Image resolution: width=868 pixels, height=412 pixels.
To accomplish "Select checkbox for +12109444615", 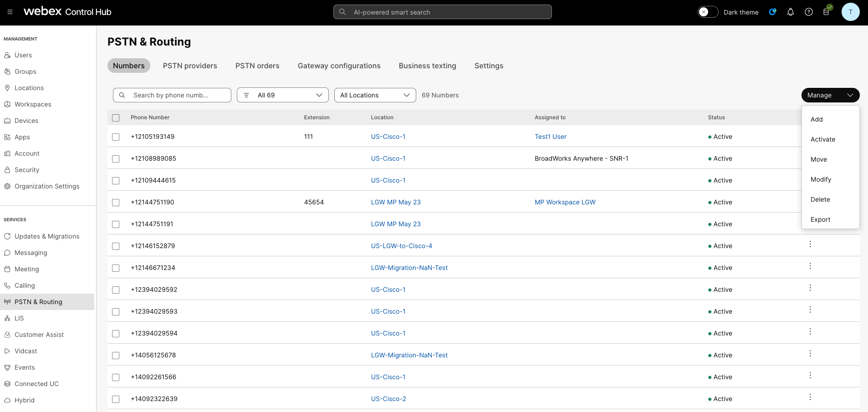I will 116,180.
